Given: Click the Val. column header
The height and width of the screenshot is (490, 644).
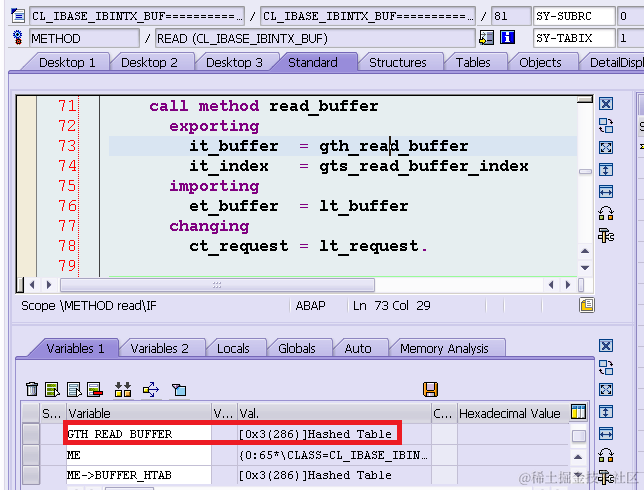Looking at the screenshot, I should pos(334,413).
